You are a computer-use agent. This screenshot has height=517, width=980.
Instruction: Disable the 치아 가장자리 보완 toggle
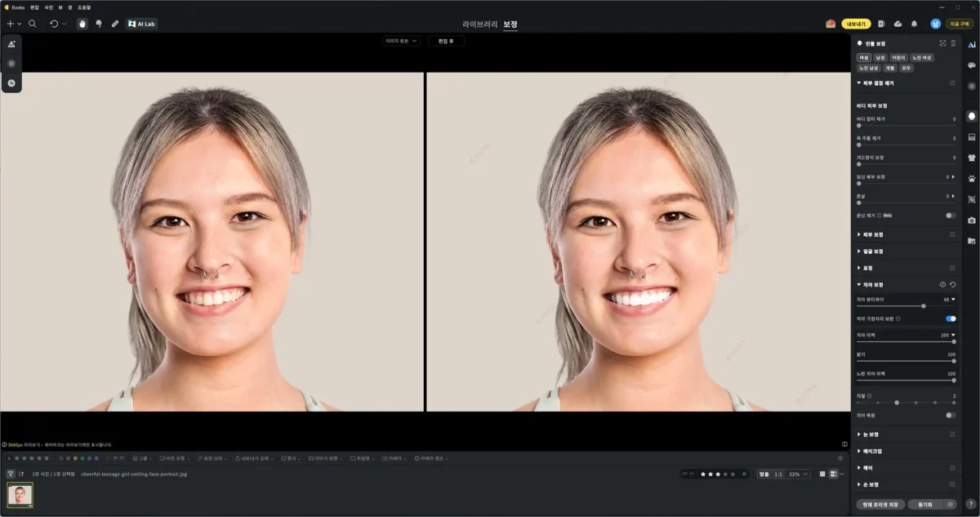[x=951, y=319]
